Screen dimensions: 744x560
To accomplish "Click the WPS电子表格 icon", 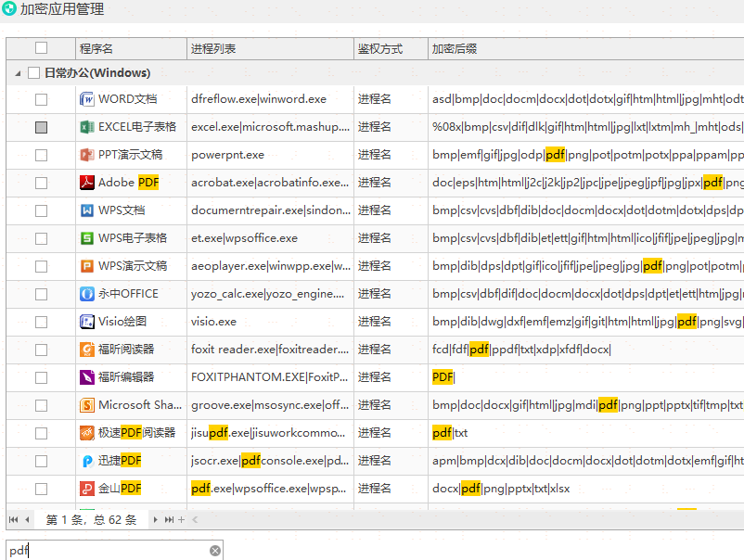I will pyautogui.click(x=87, y=238).
